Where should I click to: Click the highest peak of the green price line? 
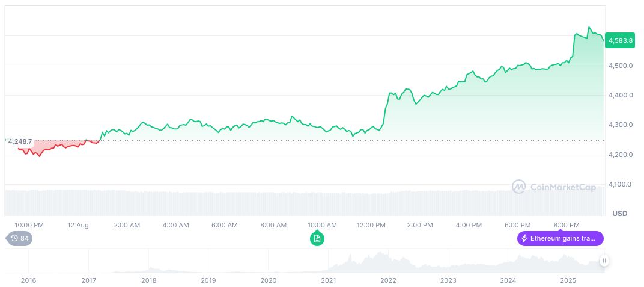(589, 27)
